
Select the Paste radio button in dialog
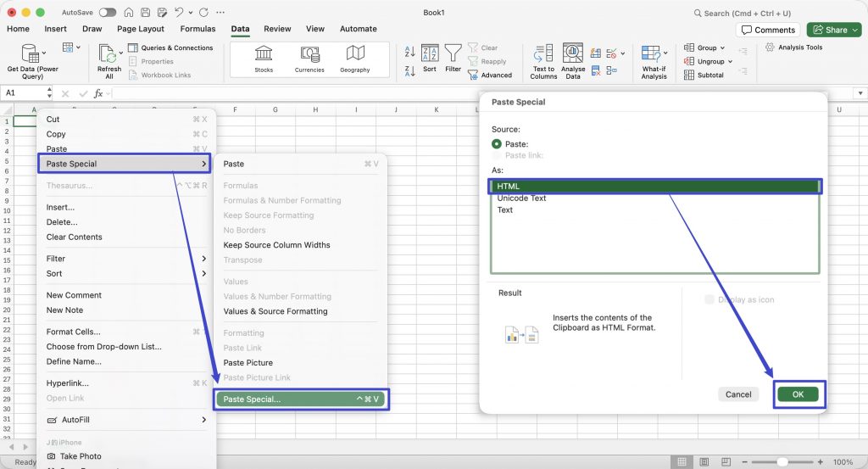[x=497, y=144]
